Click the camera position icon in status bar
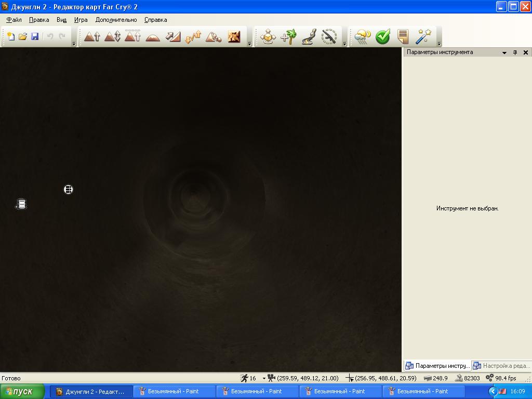 tap(271, 378)
